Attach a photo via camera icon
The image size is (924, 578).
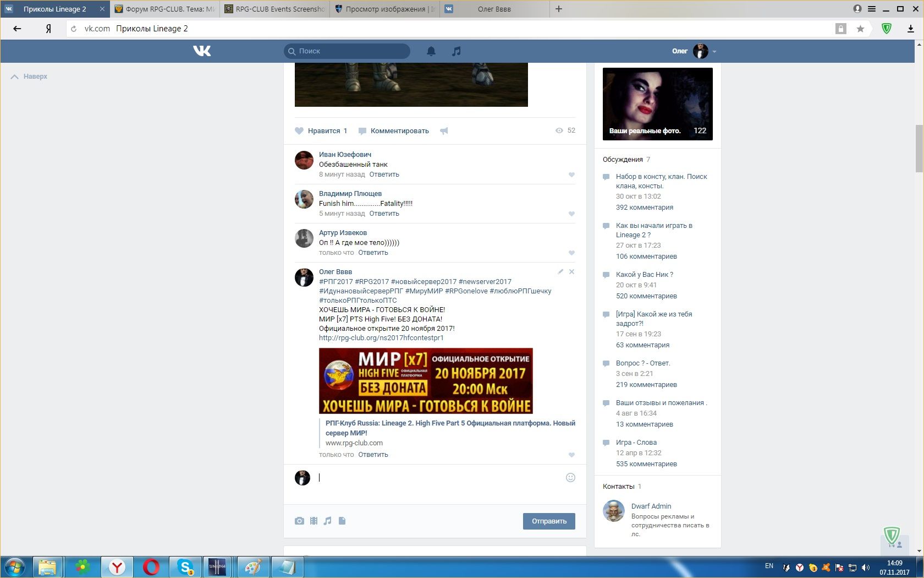coord(299,521)
